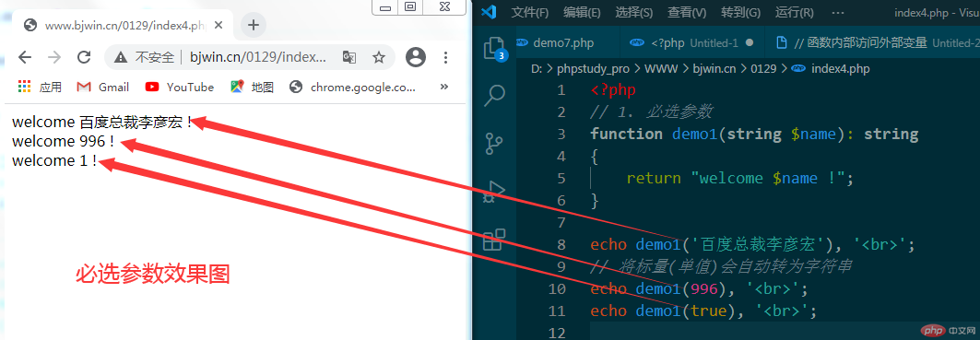The image size is (980, 340).
Task: Click the opening <?php tag line
Action: click(x=613, y=90)
